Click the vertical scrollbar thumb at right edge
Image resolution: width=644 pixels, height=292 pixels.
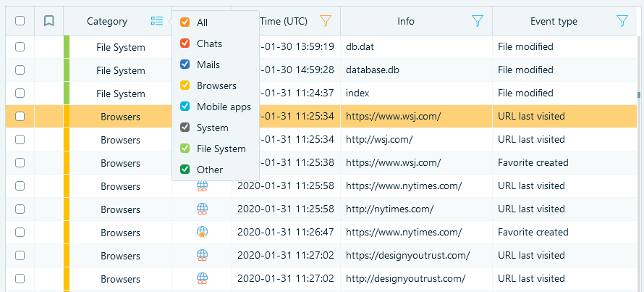point(639,95)
